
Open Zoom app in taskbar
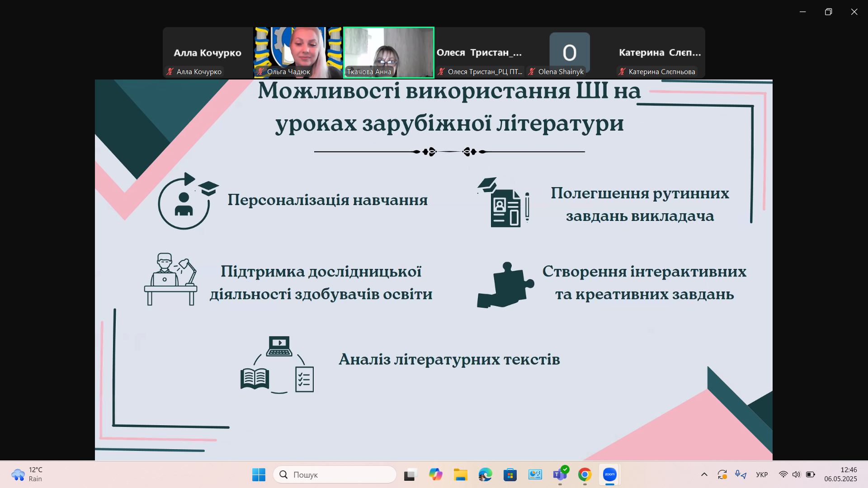609,474
